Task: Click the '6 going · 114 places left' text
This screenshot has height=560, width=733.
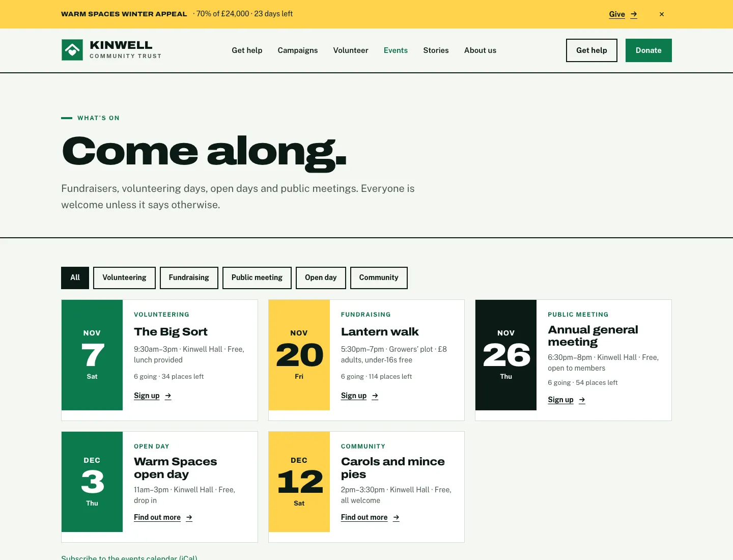Action: tap(376, 377)
